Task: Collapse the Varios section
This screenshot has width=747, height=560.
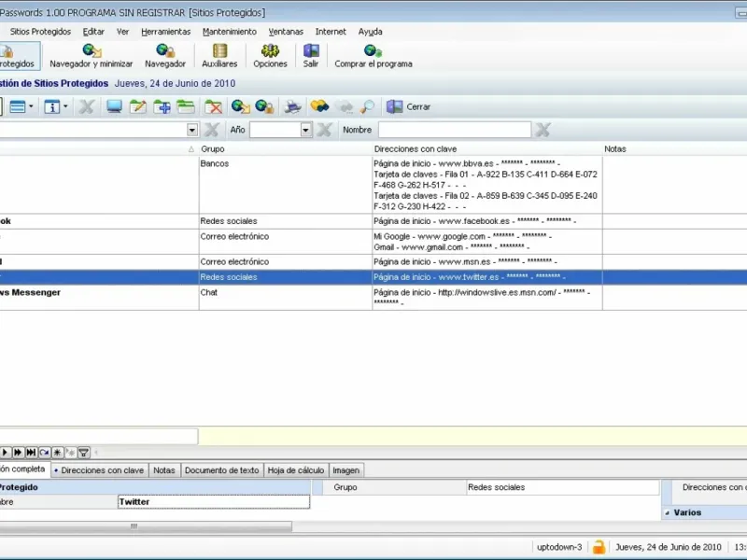Action: click(667, 512)
